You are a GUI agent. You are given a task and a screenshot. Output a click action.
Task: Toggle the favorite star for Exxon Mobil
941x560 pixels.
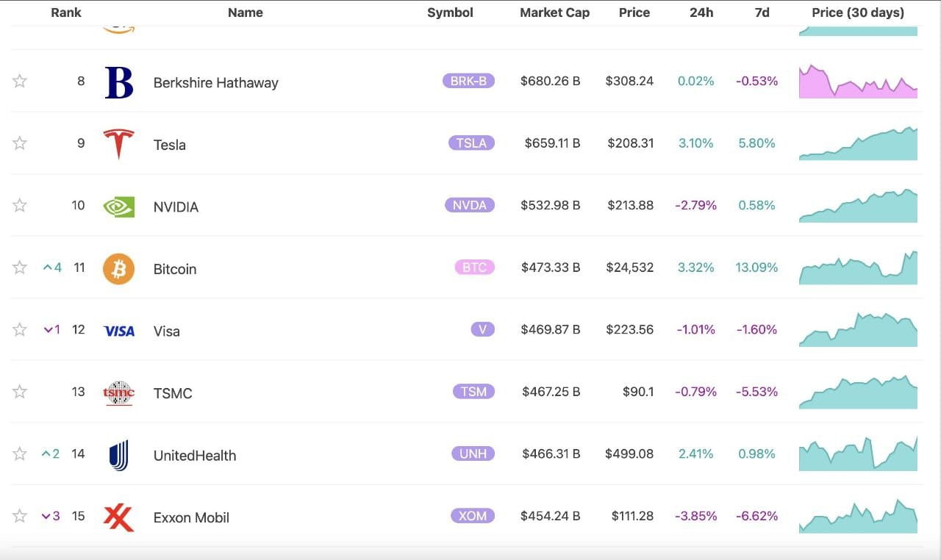19,516
